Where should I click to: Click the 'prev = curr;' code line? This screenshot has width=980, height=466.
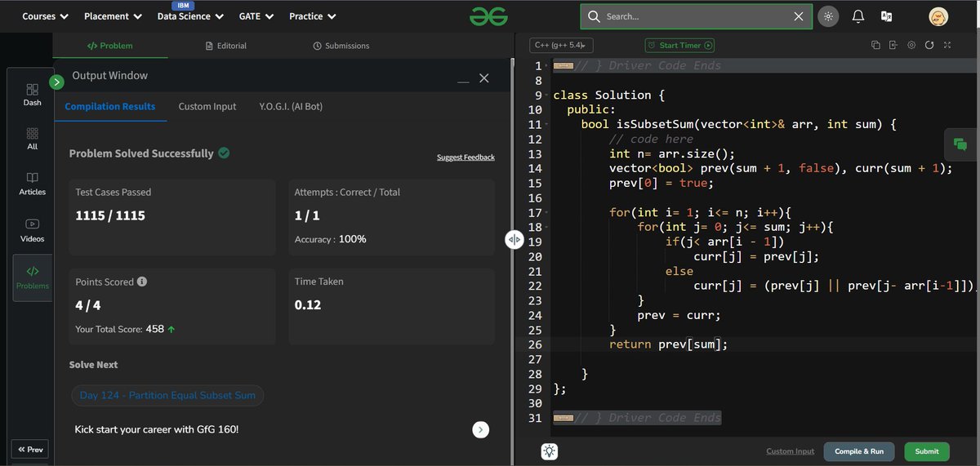click(x=679, y=315)
